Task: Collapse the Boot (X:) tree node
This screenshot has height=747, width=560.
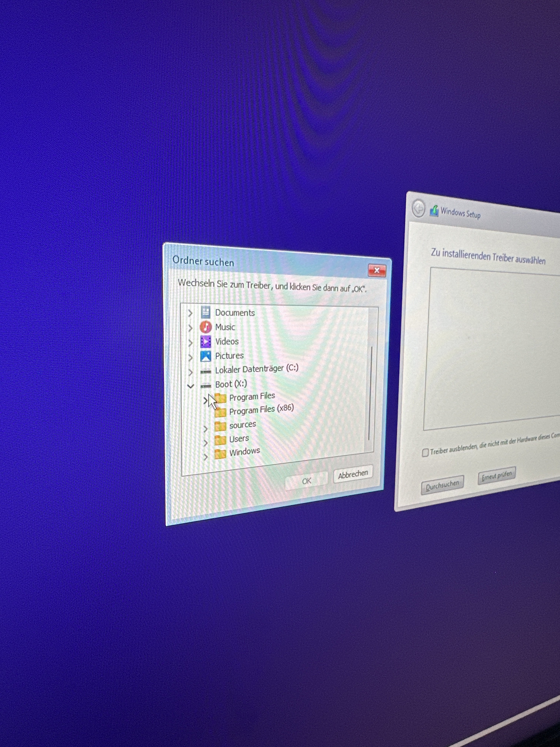Action: click(x=190, y=386)
